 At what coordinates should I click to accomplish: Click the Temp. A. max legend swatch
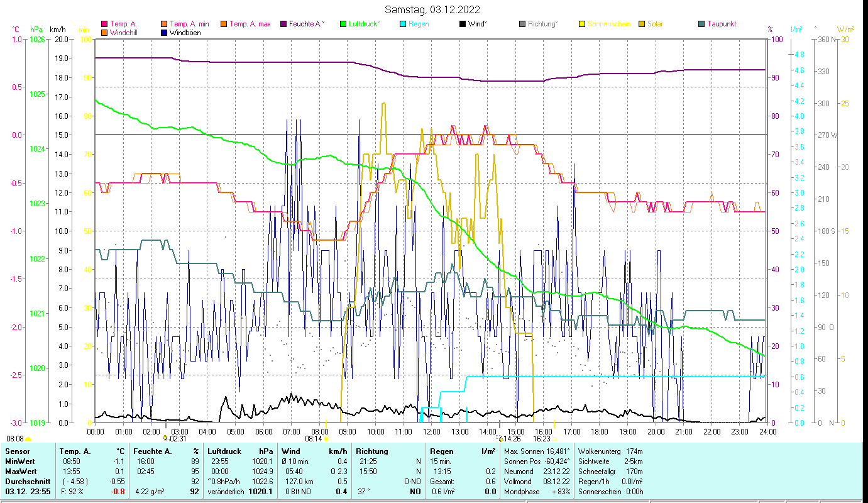tap(223, 25)
